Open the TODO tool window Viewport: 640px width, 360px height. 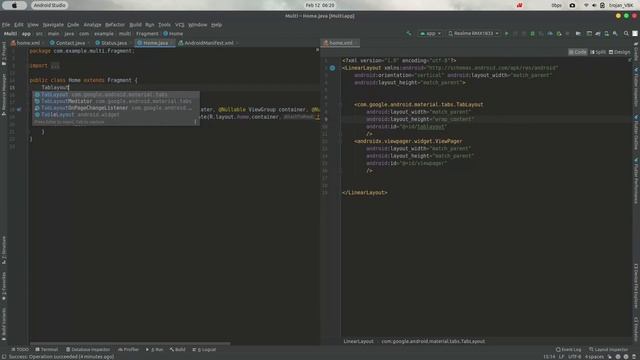point(20,349)
